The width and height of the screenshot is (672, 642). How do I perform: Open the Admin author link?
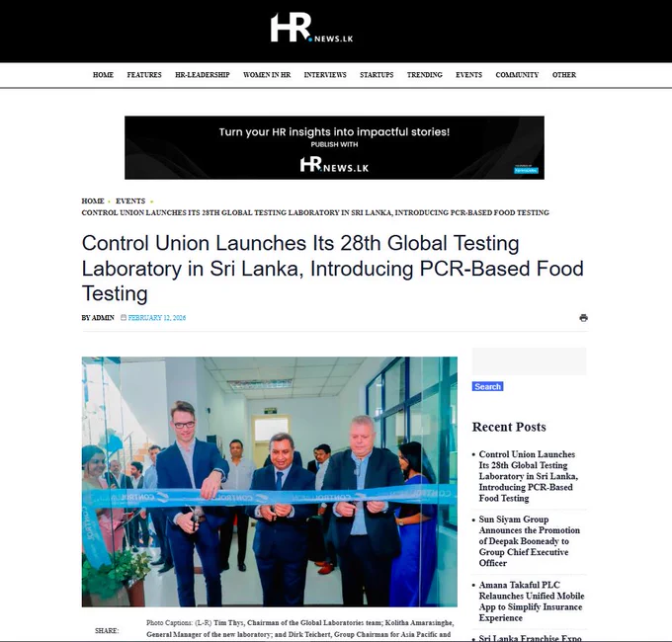(104, 318)
